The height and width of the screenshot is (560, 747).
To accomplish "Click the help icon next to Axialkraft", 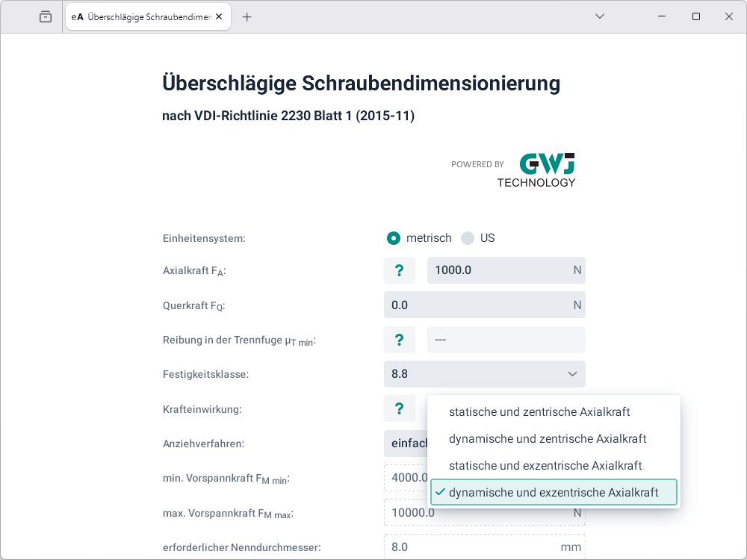I will (400, 270).
